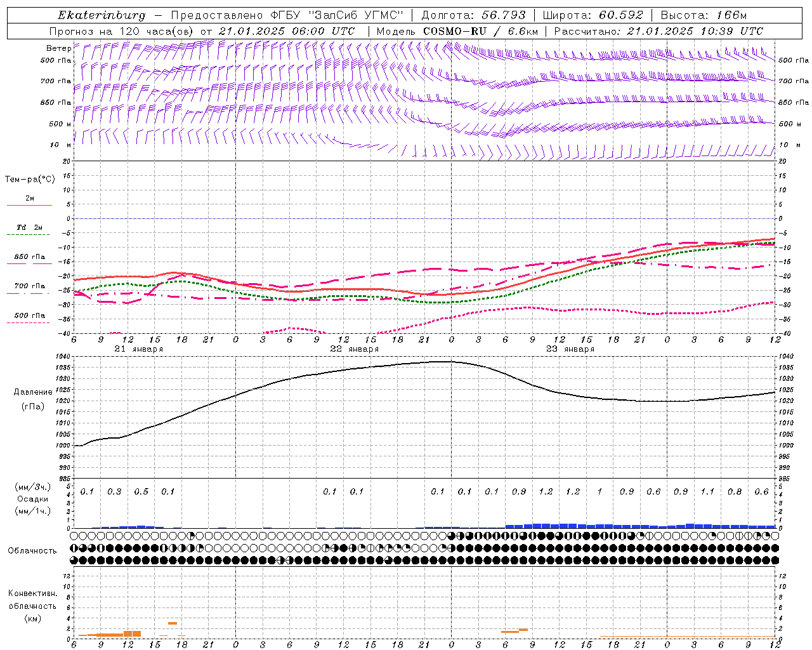
Task: Click the Td 2м legend entry
Action: [x=29, y=227]
